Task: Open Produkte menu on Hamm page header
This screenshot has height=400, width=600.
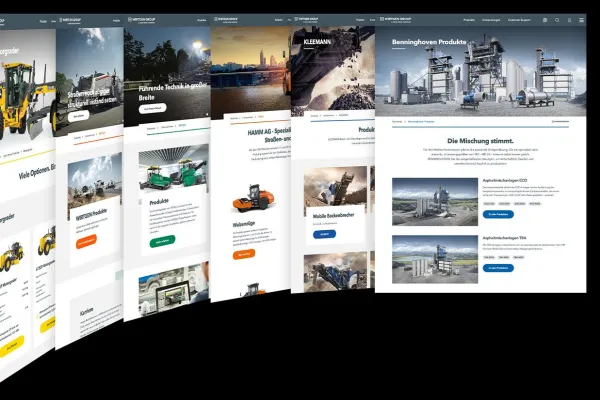Action: [x=279, y=20]
